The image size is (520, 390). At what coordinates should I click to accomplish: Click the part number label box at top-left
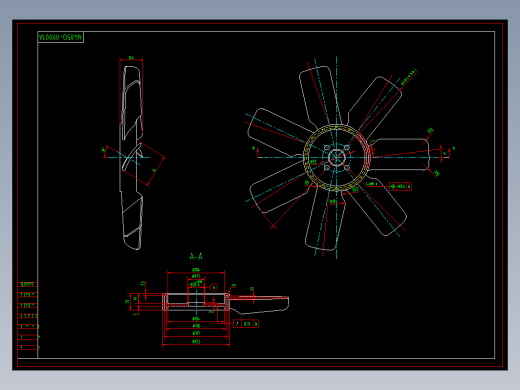pyautogui.click(x=60, y=37)
